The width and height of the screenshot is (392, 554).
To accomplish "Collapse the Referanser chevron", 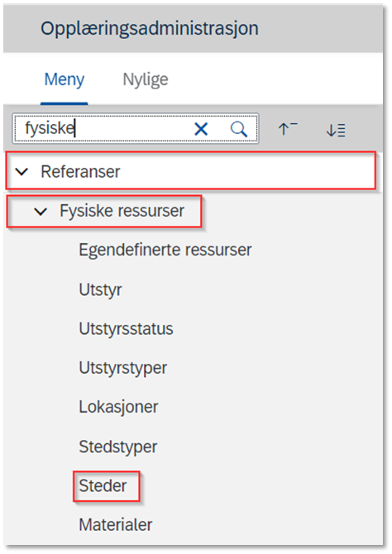I will [22, 172].
